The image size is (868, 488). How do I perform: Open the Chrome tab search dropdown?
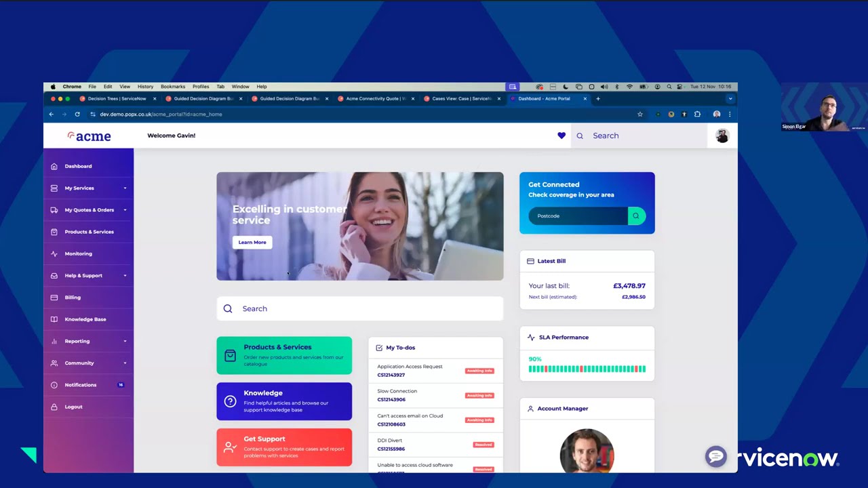(730, 99)
